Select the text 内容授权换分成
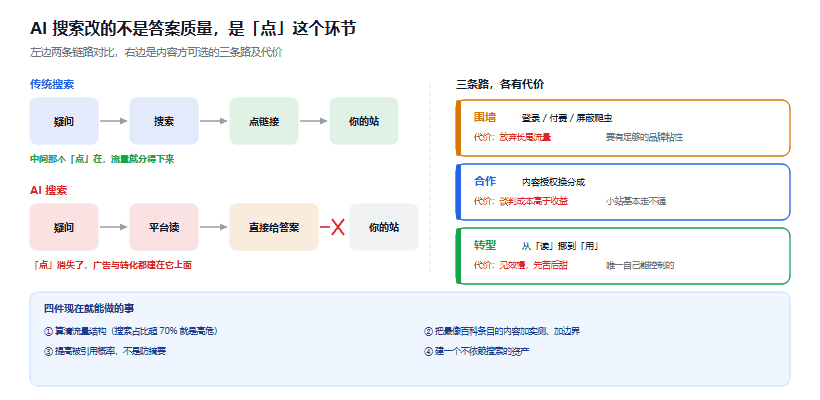Image resolution: width=820 pixels, height=400 pixels. [x=553, y=182]
